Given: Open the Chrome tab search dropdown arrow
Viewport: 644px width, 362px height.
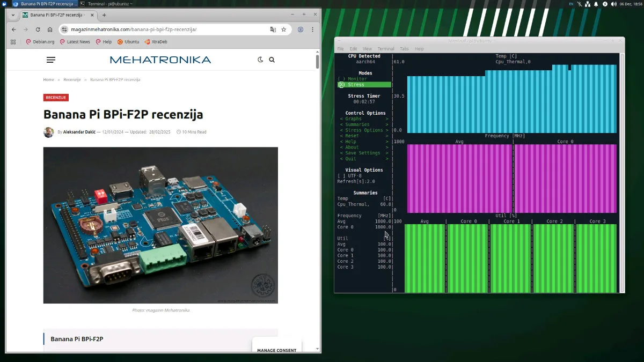Looking at the screenshot, I should pyautogui.click(x=13, y=15).
